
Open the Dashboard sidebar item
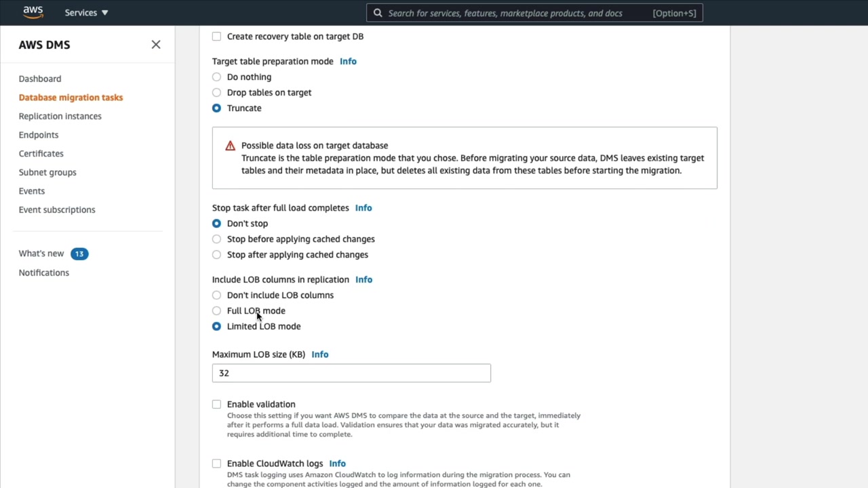click(x=40, y=79)
